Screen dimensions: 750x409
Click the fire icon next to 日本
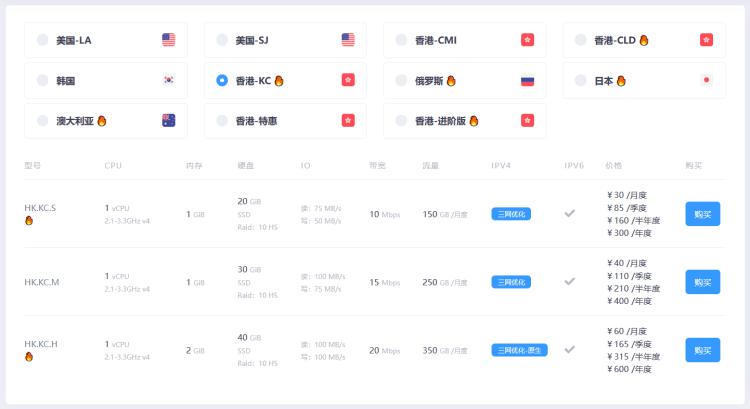pyautogui.click(x=621, y=81)
